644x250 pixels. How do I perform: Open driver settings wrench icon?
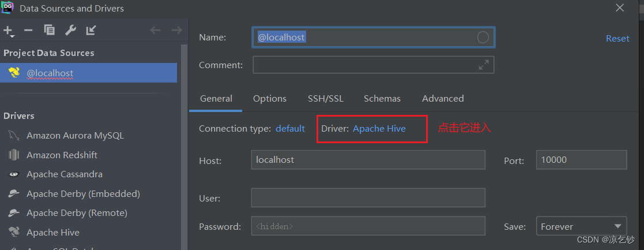click(x=70, y=30)
